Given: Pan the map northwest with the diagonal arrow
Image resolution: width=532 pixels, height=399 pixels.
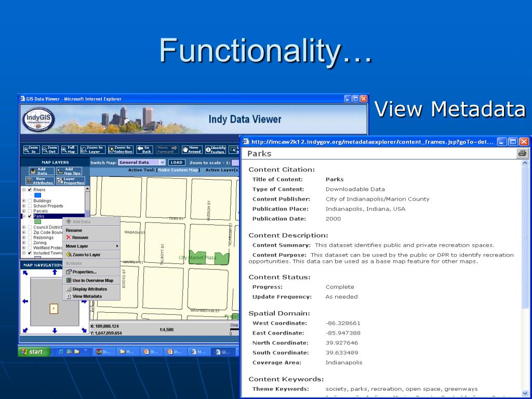Looking at the screenshot, I should coord(25,273).
